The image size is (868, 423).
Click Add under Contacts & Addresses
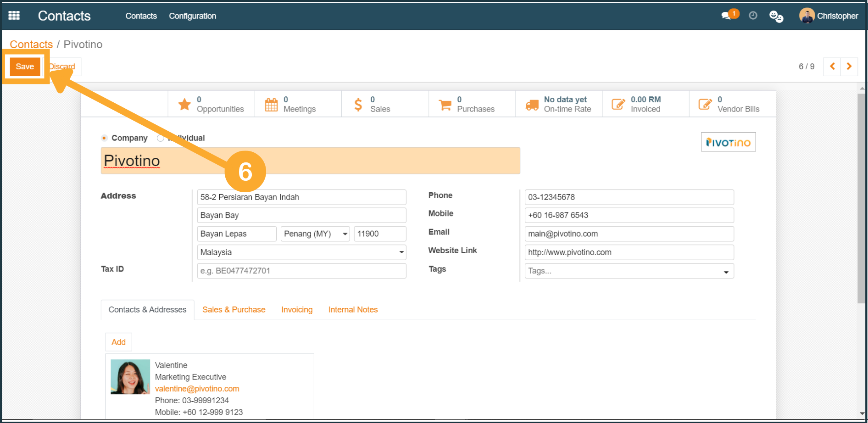tap(118, 342)
